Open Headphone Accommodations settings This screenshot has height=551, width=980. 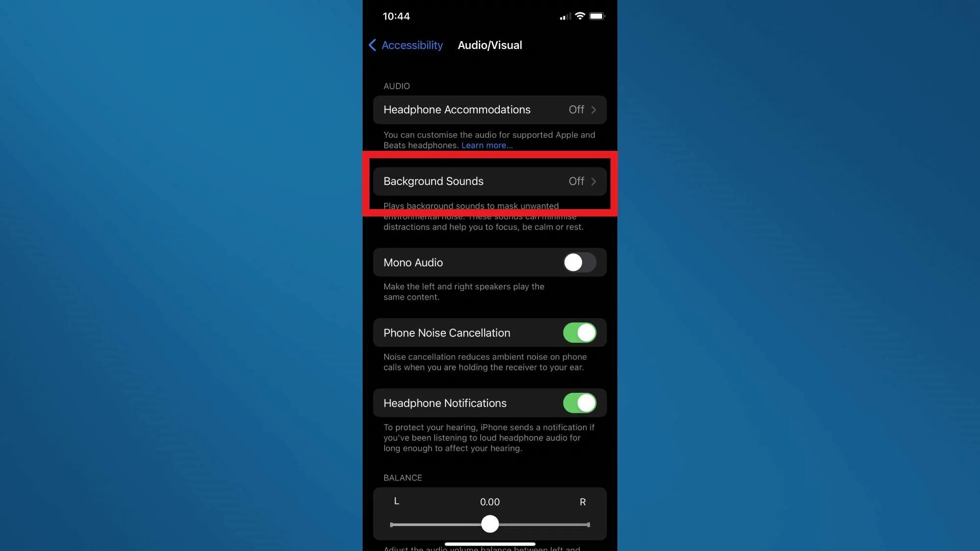pyautogui.click(x=490, y=110)
